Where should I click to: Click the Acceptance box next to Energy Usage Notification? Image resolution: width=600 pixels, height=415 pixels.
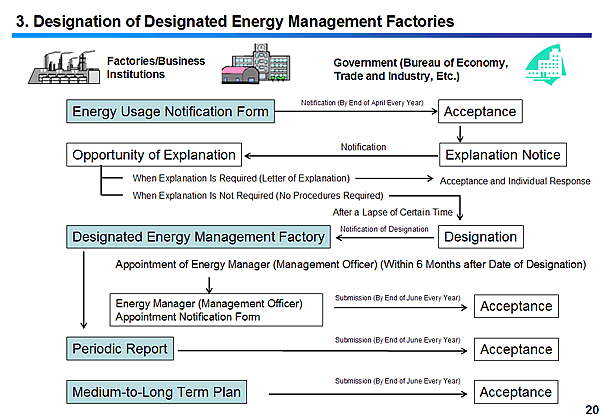tap(480, 111)
